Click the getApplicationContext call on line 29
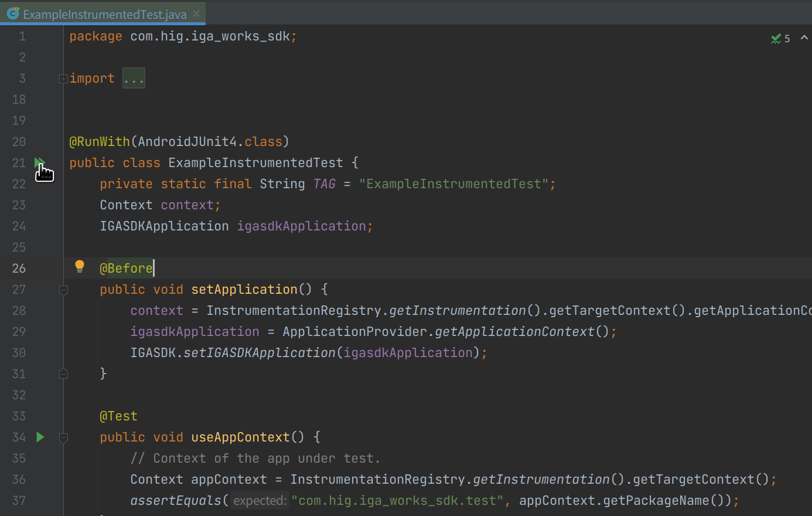Viewport: 812px width, 516px height. [515, 331]
